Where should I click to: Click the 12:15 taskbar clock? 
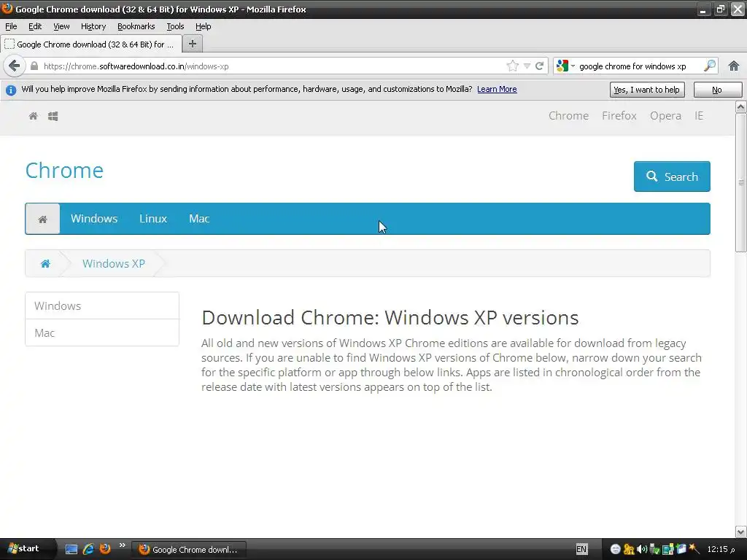click(720, 550)
